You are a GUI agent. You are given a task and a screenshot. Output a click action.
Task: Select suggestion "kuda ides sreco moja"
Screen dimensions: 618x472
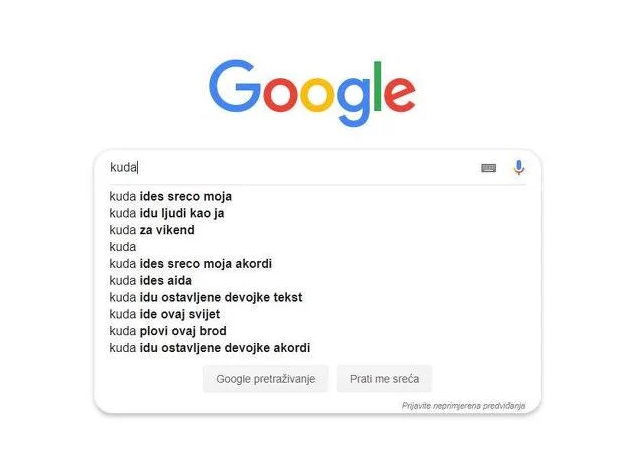click(x=170, y=196)
